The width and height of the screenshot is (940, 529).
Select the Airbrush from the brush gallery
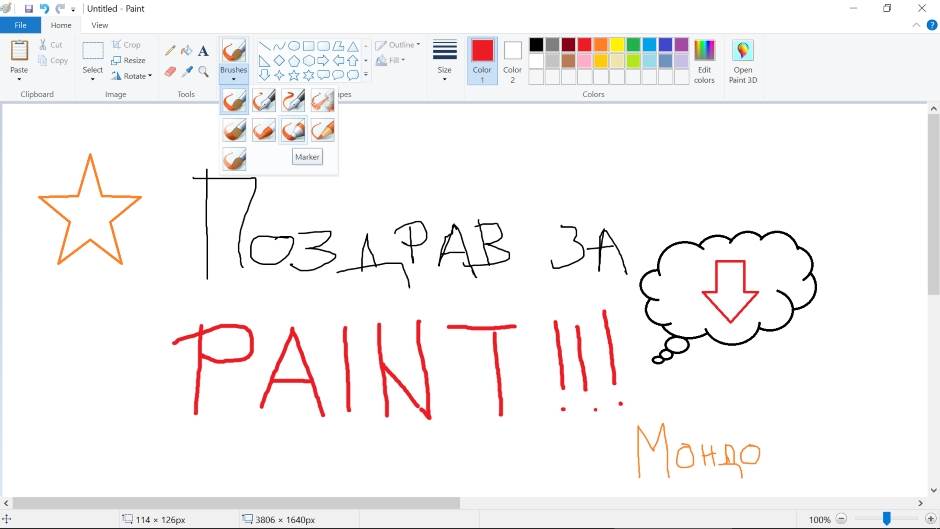(x=322, y=100)
